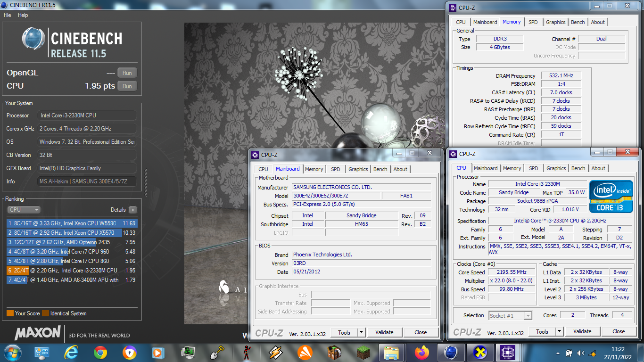The width and height of the screenshot is (644, 362).
Task: Select the Xeon X5570 ranking row
Action: point(72,233)
